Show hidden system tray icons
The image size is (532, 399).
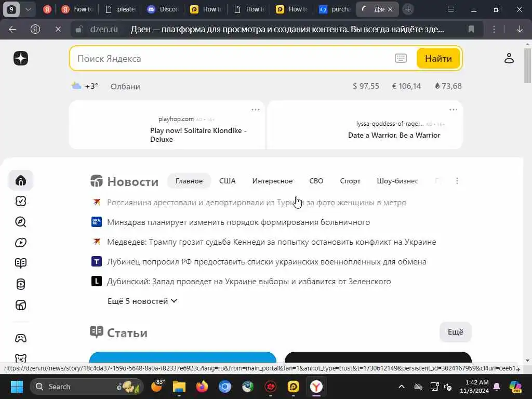(402, 387)
